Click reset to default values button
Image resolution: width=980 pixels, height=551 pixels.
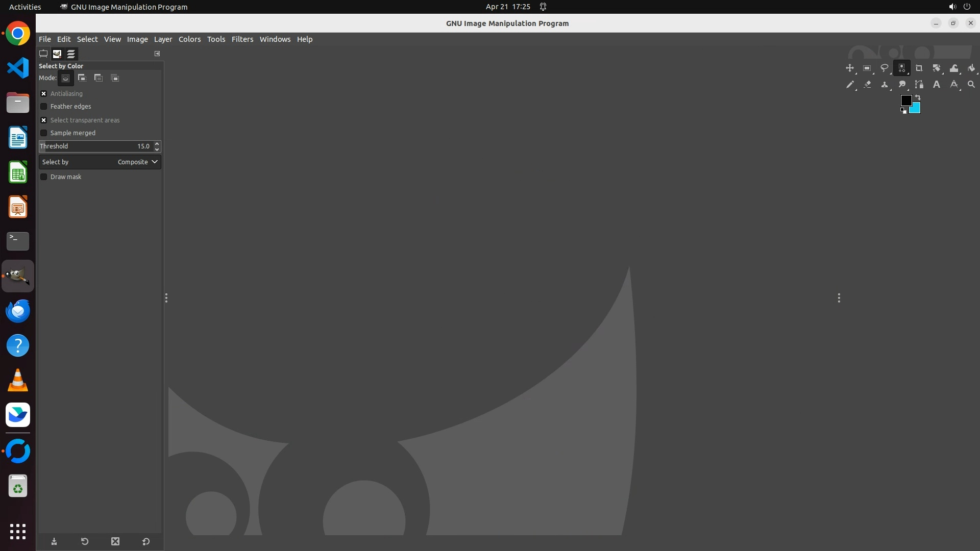(x=146, y=542)
